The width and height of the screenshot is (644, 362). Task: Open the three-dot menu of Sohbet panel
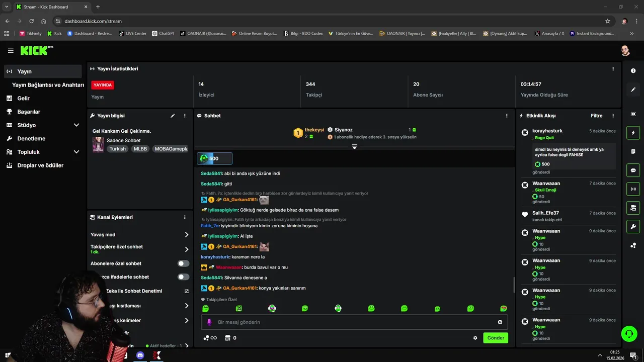[x=507, y=116]
